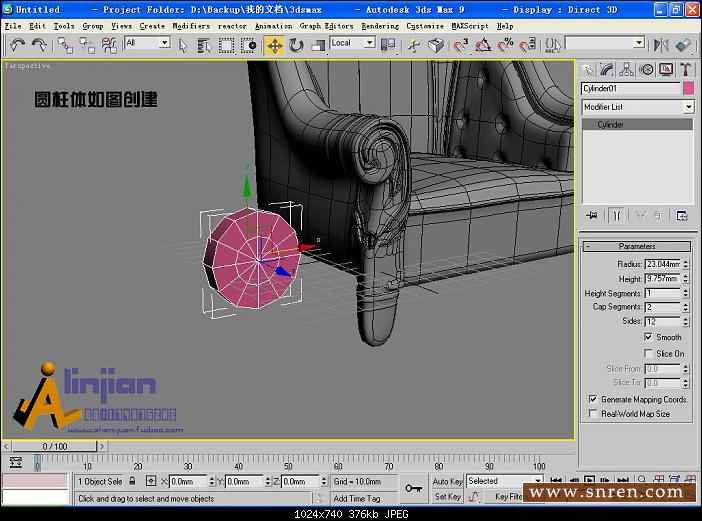Activate the Select and Link tool

click(65, 45)
